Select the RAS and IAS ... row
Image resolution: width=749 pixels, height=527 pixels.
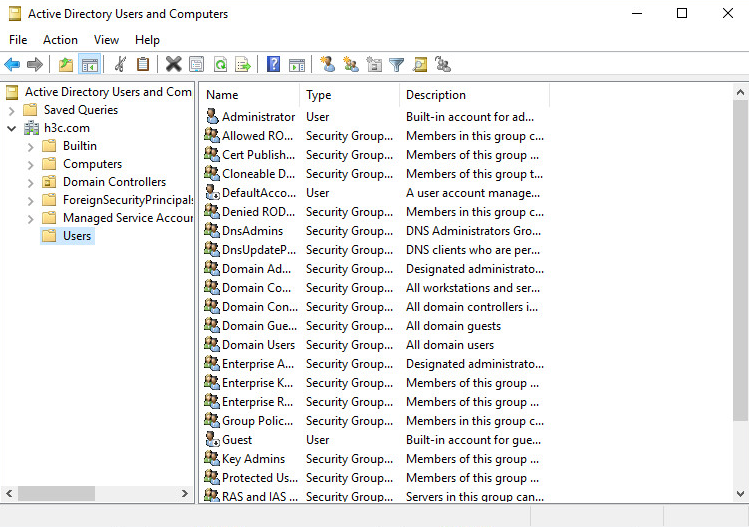[259, 496]
